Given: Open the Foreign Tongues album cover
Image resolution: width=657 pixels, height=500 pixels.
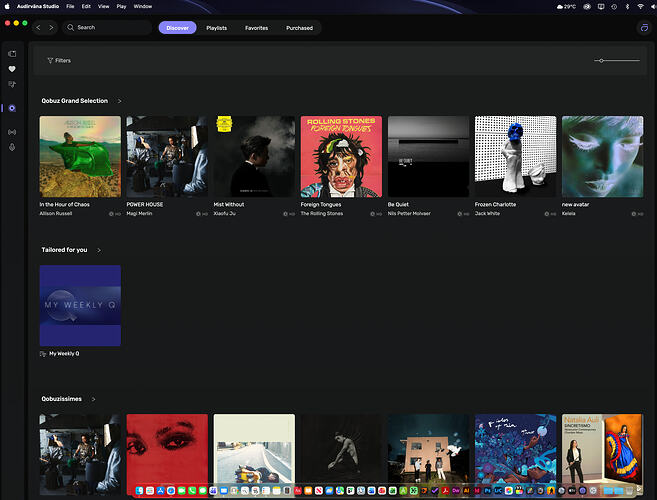Looking at the screenshot, I should click(x=341, y=157).
